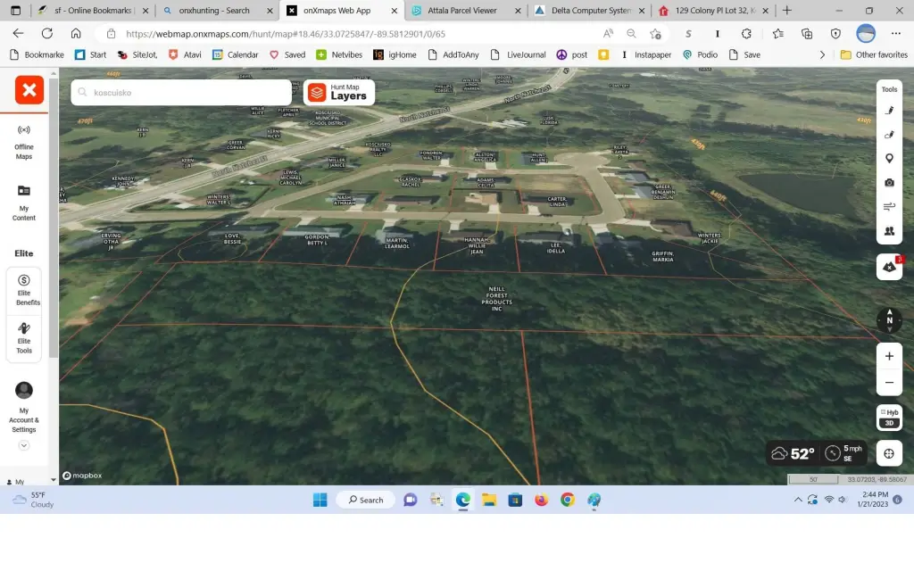
Task: Expand My Account & Settings chevron
Action: tap(24, 445)
